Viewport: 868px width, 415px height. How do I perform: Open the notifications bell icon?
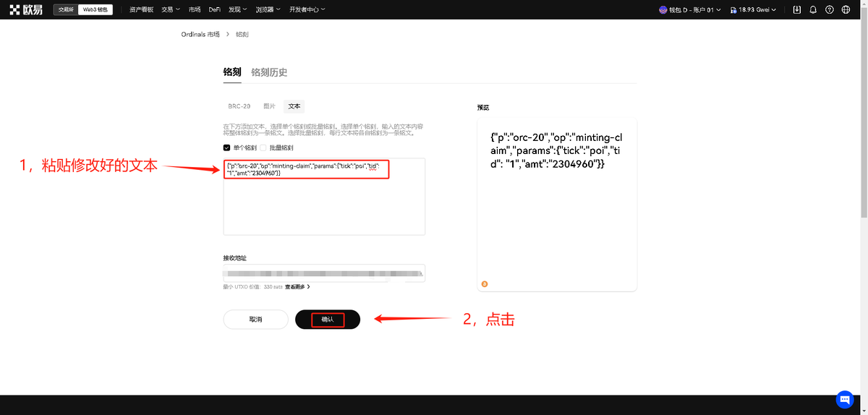click(813, 9)
